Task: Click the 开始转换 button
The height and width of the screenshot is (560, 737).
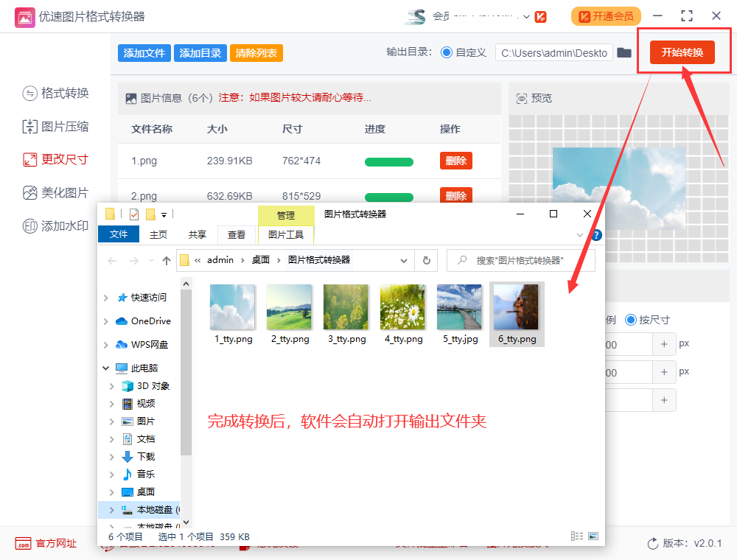Action: pos(682,53)
